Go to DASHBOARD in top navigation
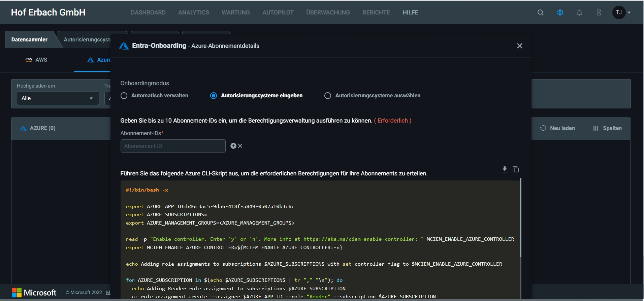 (x=148, y=12)
